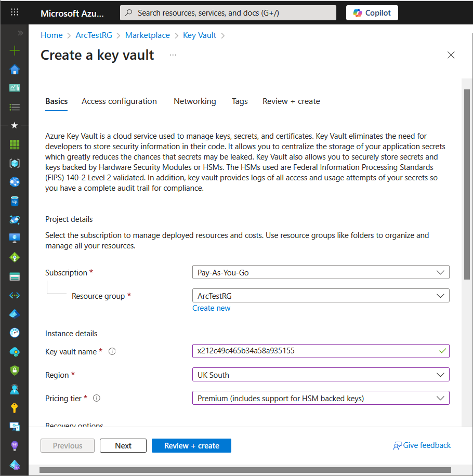473x476 pixels.
Task: Click info icon next to Key vault name
Action: click(x=112, y=351)
